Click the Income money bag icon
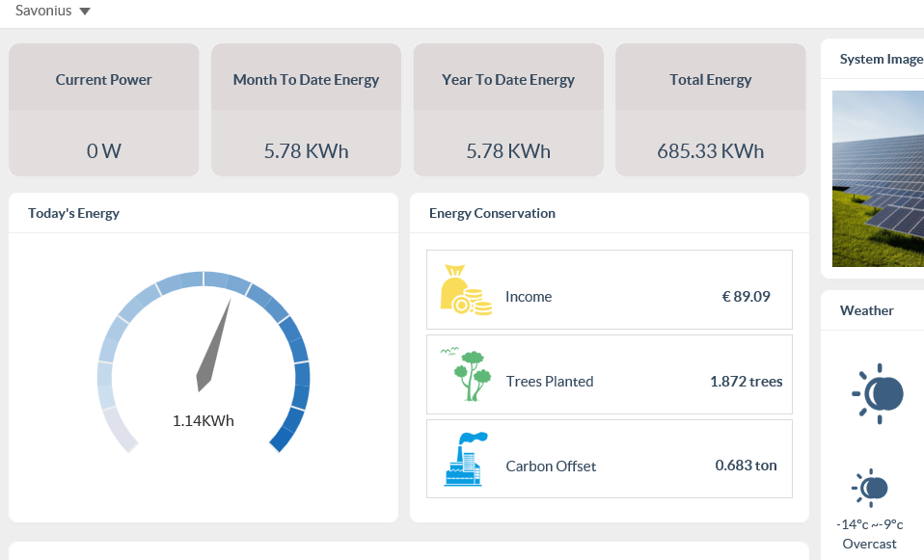 coord(466,290)
